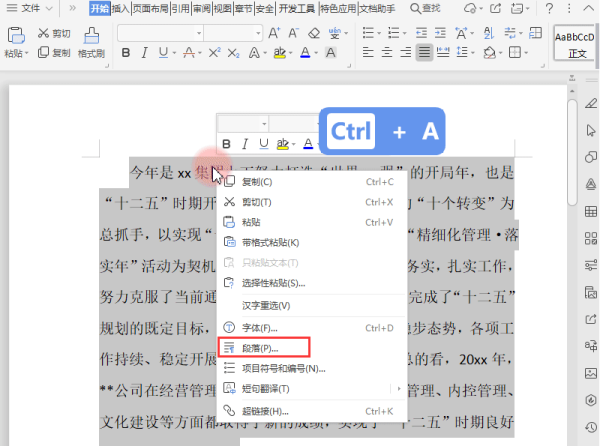Click the increase font size icon
The width and height of the screenshot is (600, 446).
click(274, 33)
